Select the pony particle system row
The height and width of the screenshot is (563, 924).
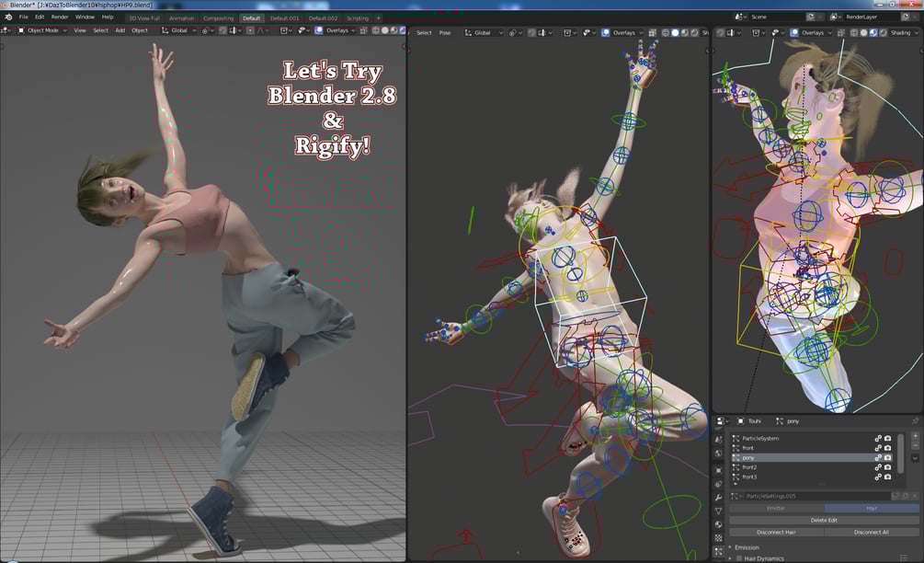(813, 457)
